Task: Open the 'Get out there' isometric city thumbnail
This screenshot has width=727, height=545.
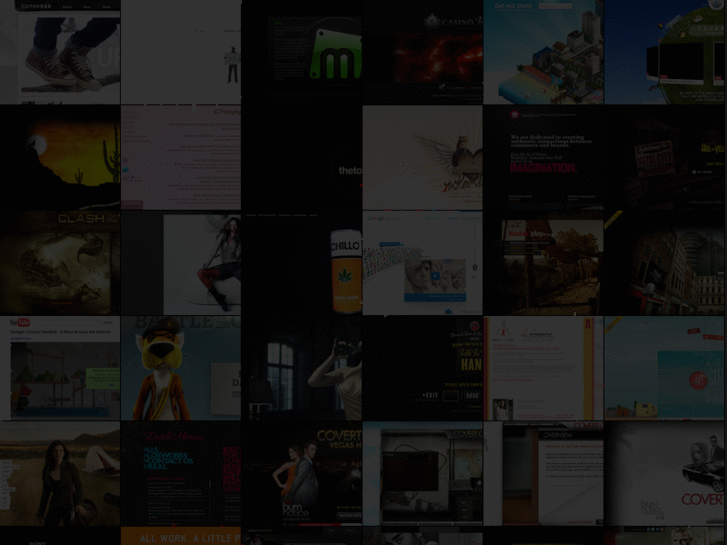Action: (543, 52)
